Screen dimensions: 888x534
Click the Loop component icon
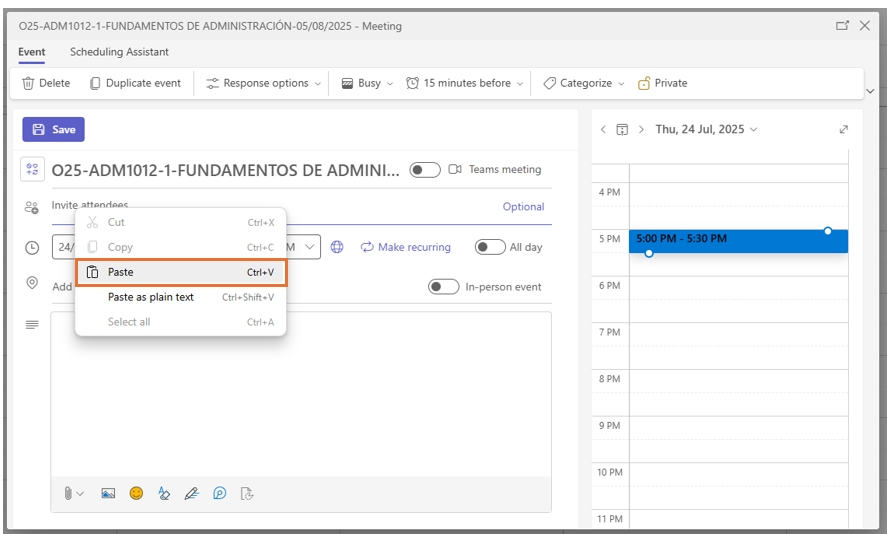pos(220,494)
